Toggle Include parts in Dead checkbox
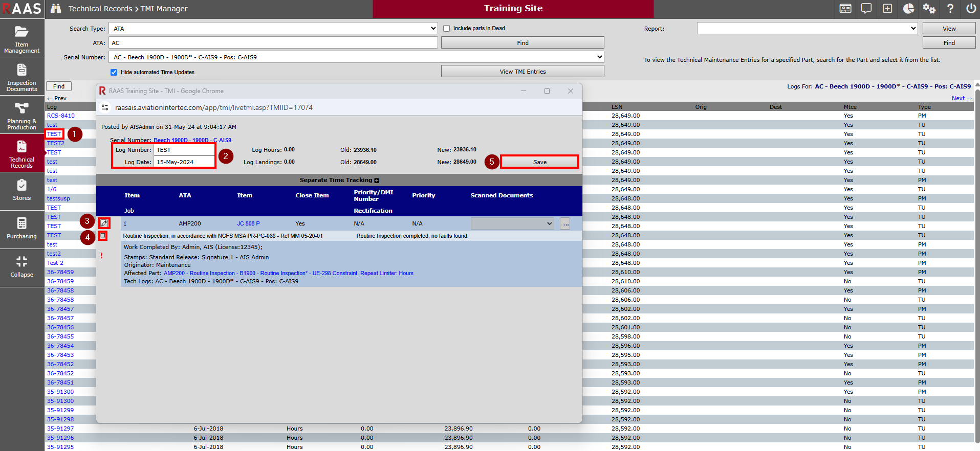 point(446,29)
